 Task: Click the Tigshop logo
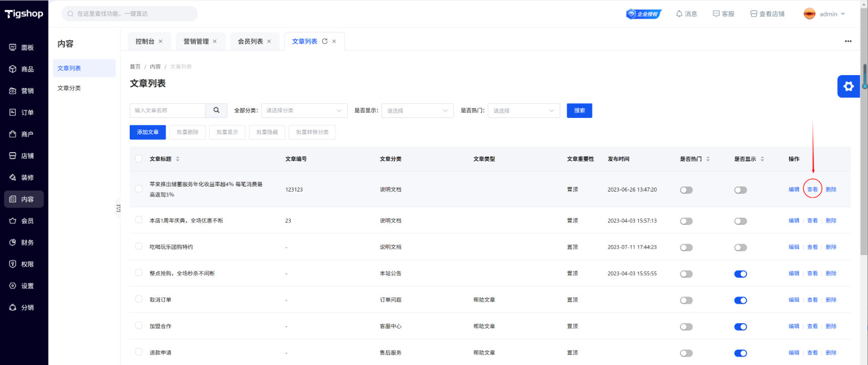point(24,14)
